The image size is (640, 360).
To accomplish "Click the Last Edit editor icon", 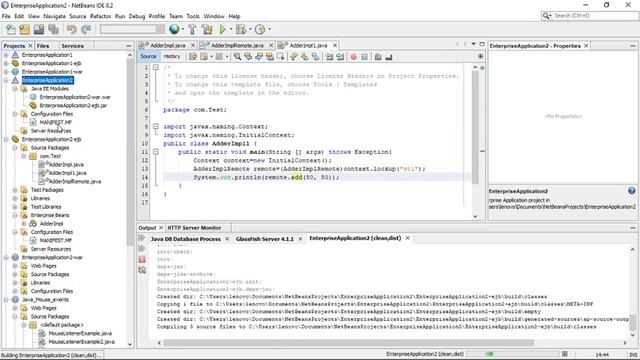I will [193, 57].
